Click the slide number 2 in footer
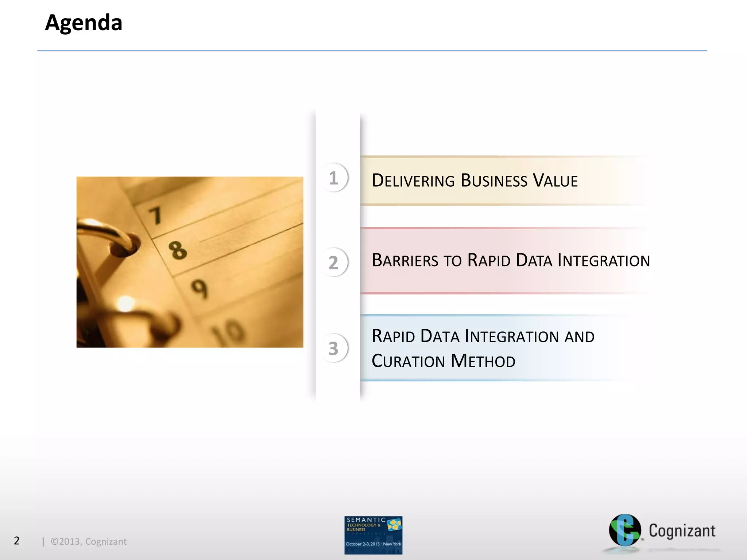The height and width of the screenshot is (560, 747). pyautogui.click(x=17, y=541)
